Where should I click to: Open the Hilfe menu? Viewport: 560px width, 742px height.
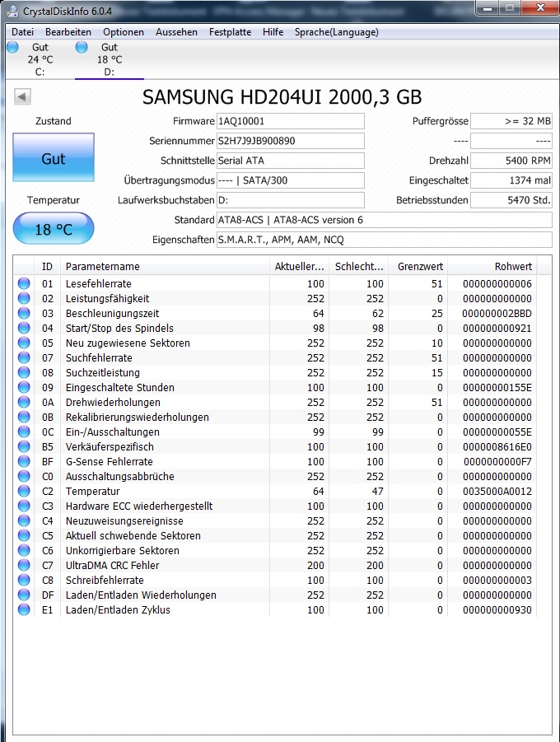tap(273, 32)
